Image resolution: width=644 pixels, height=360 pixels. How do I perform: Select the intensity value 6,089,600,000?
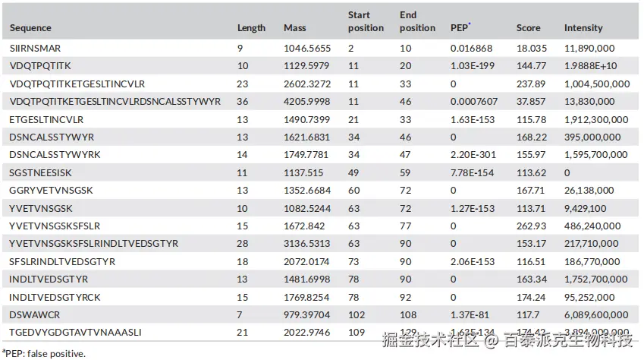(596, 314)
